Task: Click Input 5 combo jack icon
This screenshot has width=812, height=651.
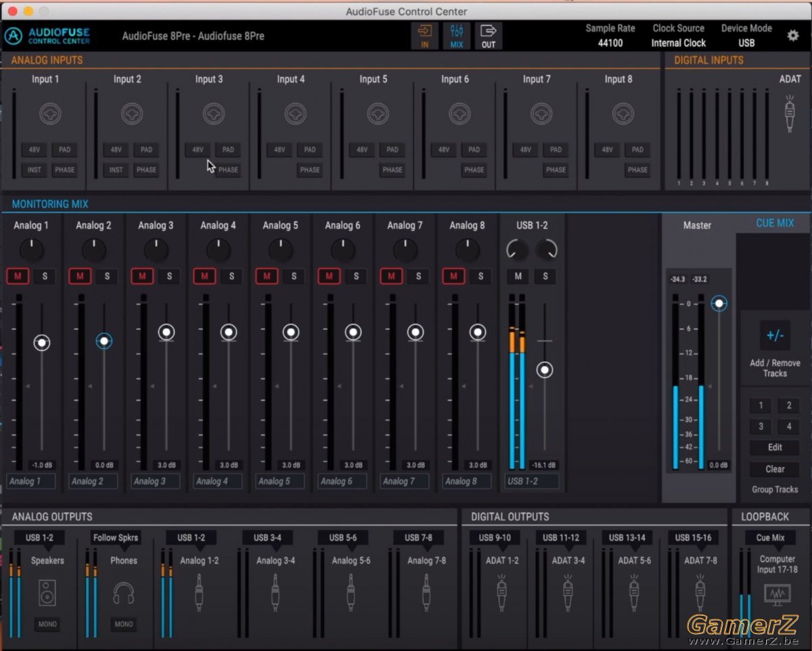Action: pyautogui.click(x=378, y=113)
